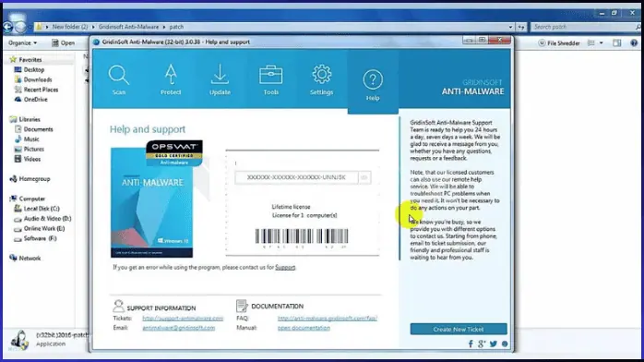
Task: Click the Lifetime license text
Action: [291, 207]
